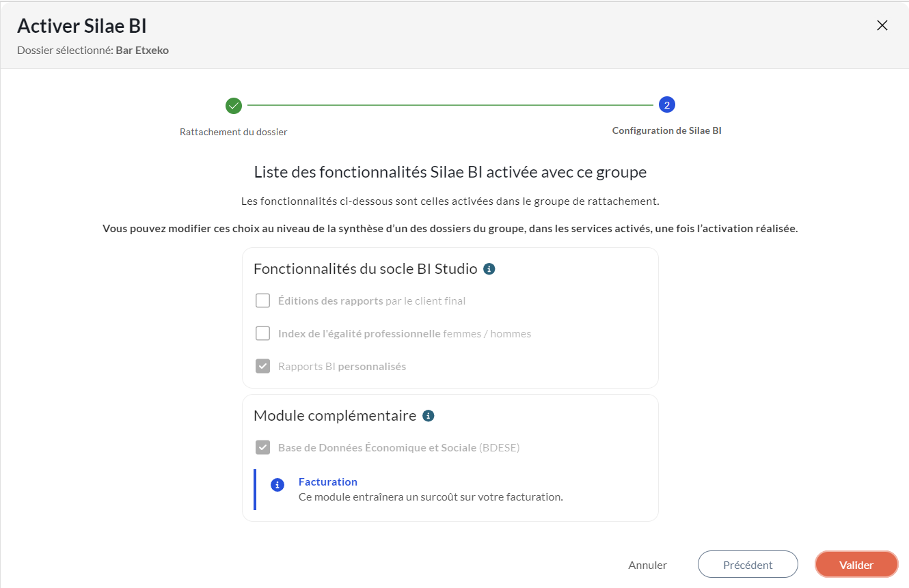
Task: Select the Rattachement du dossier step label
Action: tap(234, 132)
